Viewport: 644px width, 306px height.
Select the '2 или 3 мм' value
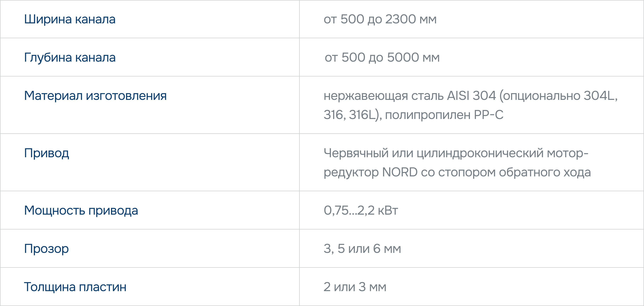(x=355, y=287)
